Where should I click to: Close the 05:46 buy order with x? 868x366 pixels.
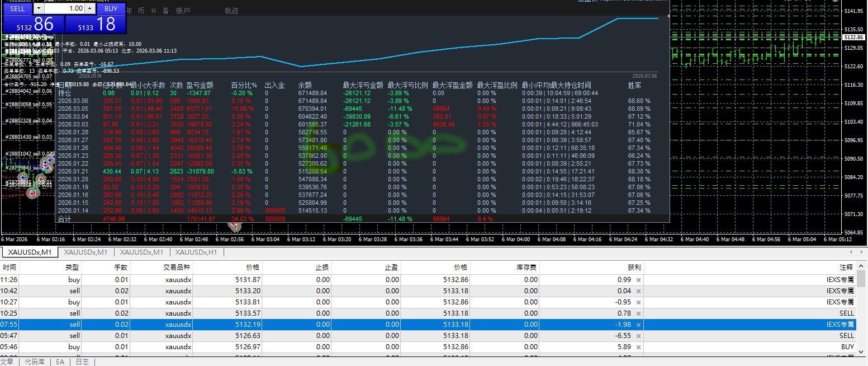[638, 347]
